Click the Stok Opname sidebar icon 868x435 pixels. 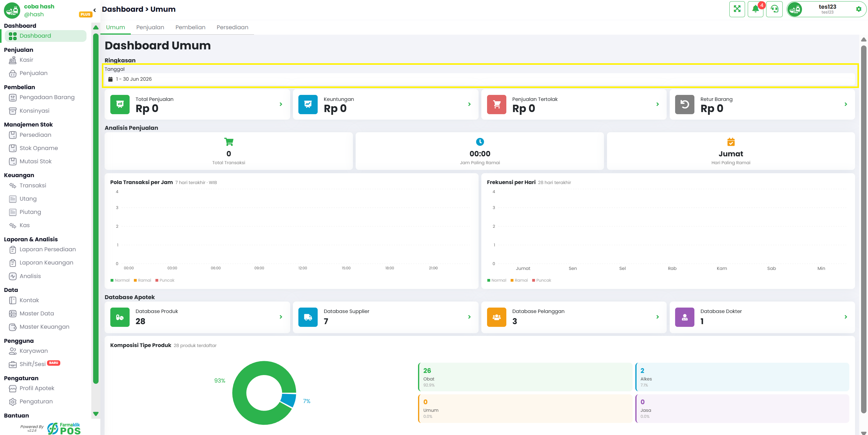point(12,148)
